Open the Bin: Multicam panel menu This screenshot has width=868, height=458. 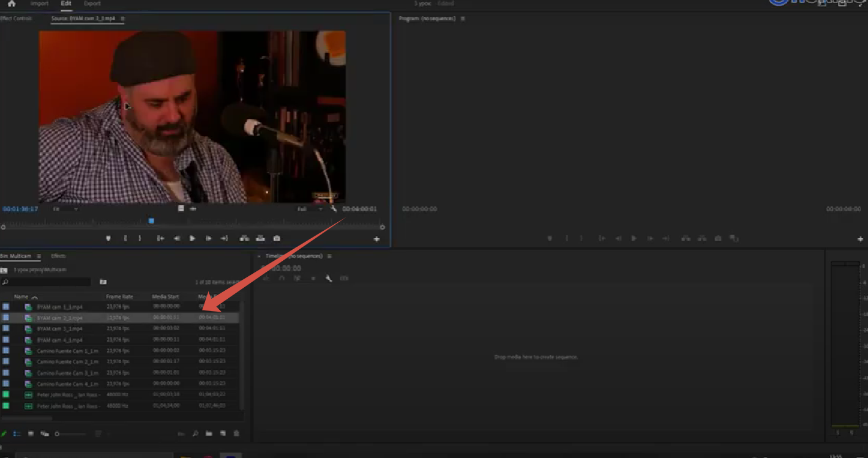pyautogui.click(x=39, y=256)
